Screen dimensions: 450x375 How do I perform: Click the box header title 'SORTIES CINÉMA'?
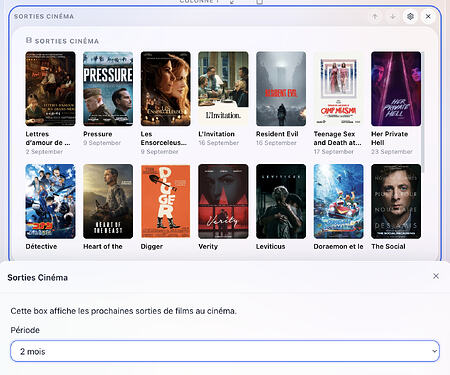[44, 16]
